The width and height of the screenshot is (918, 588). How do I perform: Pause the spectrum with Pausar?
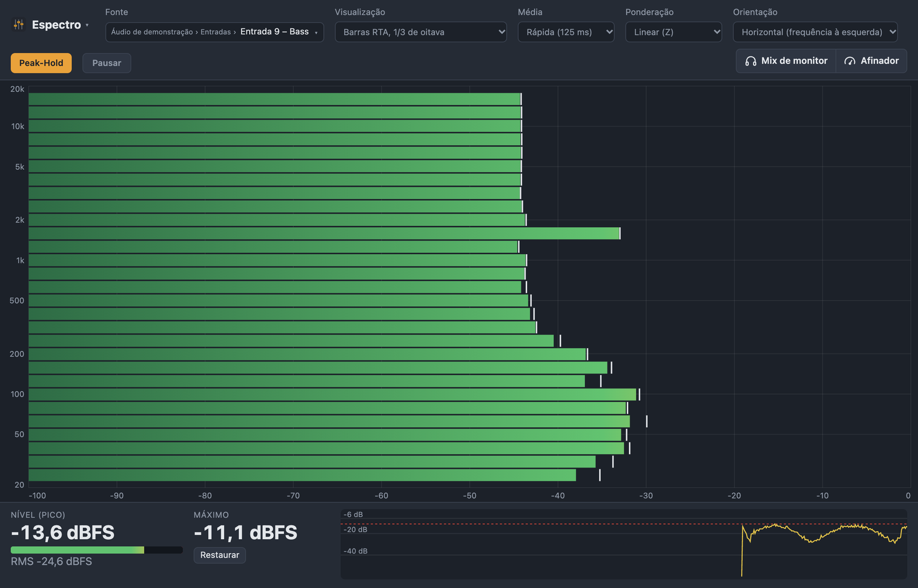coord(107,63)
